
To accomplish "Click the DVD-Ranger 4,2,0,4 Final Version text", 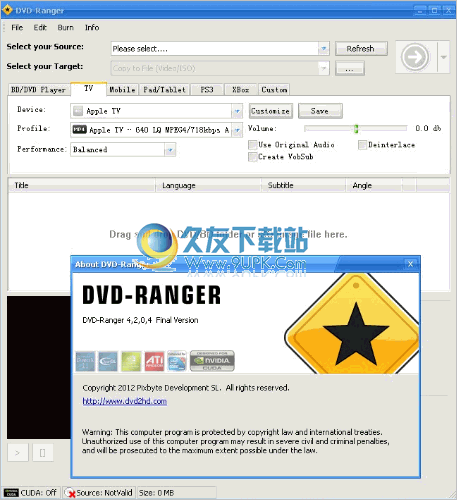I will (140, 320).
